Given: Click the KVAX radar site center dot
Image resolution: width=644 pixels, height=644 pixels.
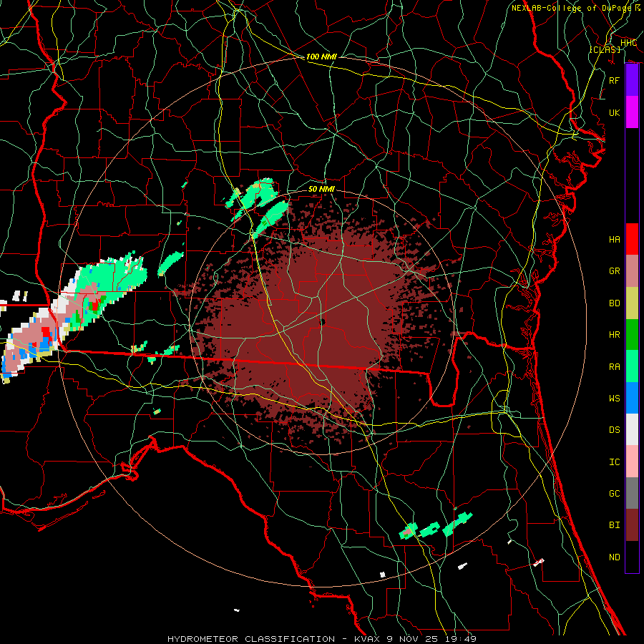Looking at the screenshot, I should point(323,322).
